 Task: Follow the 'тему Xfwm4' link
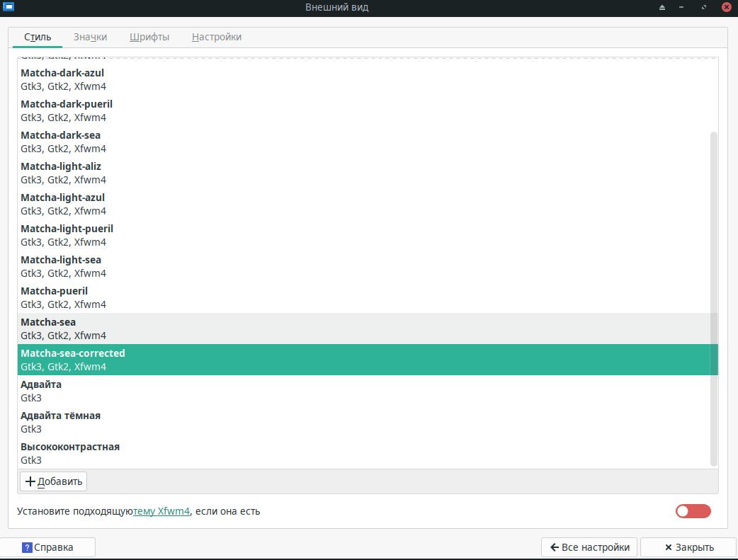click(x=161, y=511)
